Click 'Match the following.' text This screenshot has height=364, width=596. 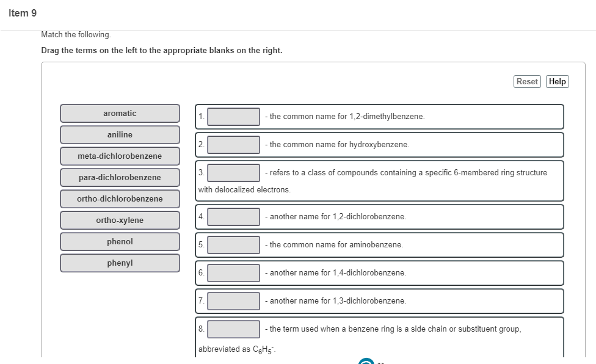[76, 35]
